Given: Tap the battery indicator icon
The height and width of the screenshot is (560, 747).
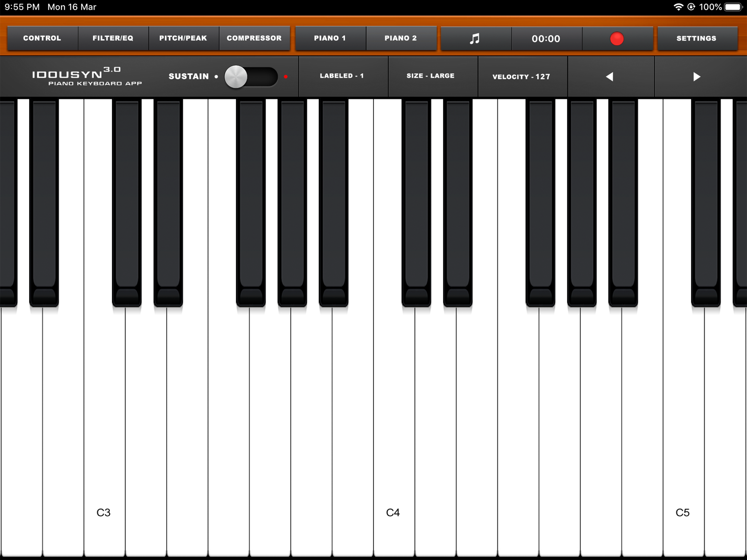Looking at the screenshot, I should click(733, 7).
